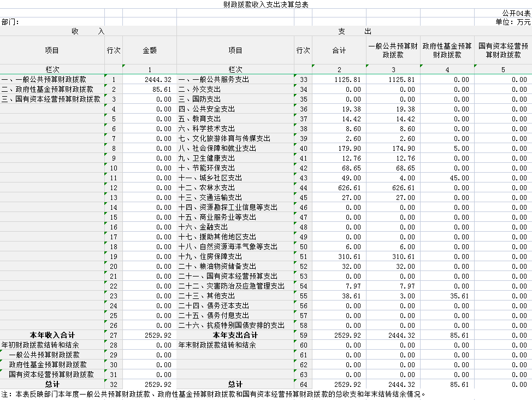The height and width of the screenshot is (400, 532).
Task: Click the title cell 财政拨款收入支出决算总表
Action: click(x=265, y=4)
